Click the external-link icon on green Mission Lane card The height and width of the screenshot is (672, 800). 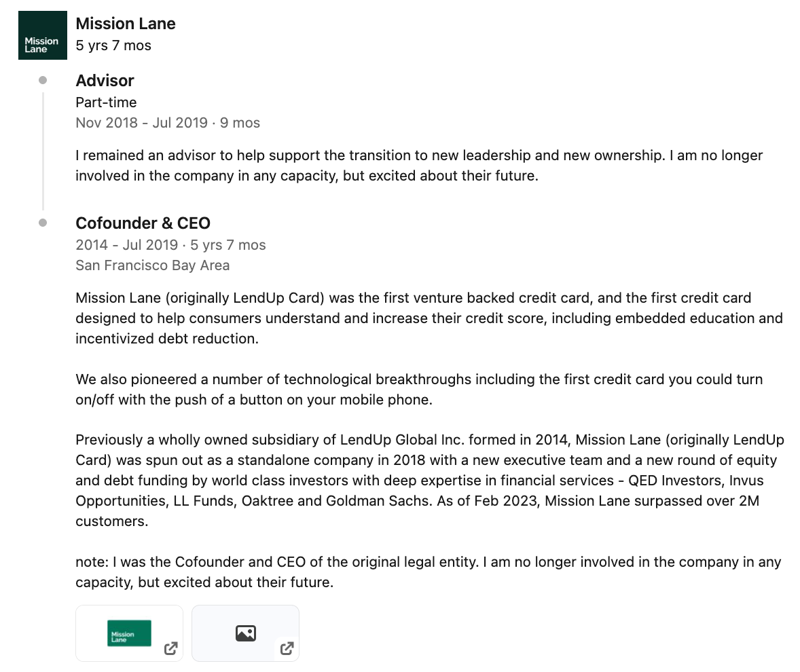pos(171,648)
